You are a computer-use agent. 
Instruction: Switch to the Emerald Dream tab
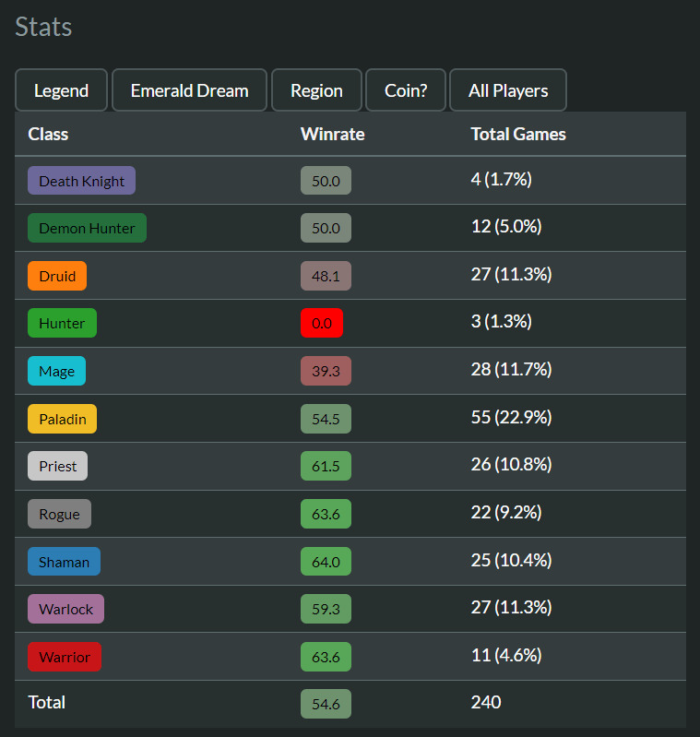coord(189,90)
